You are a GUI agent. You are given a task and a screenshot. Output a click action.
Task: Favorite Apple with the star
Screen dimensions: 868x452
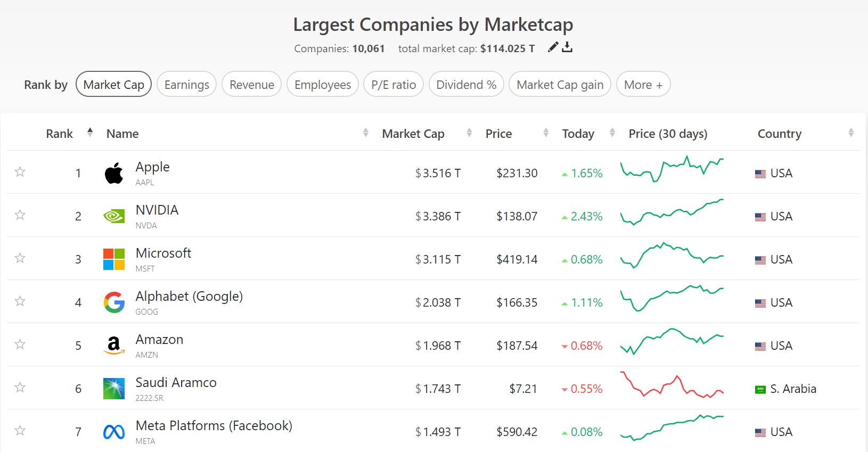coord(20,171)
